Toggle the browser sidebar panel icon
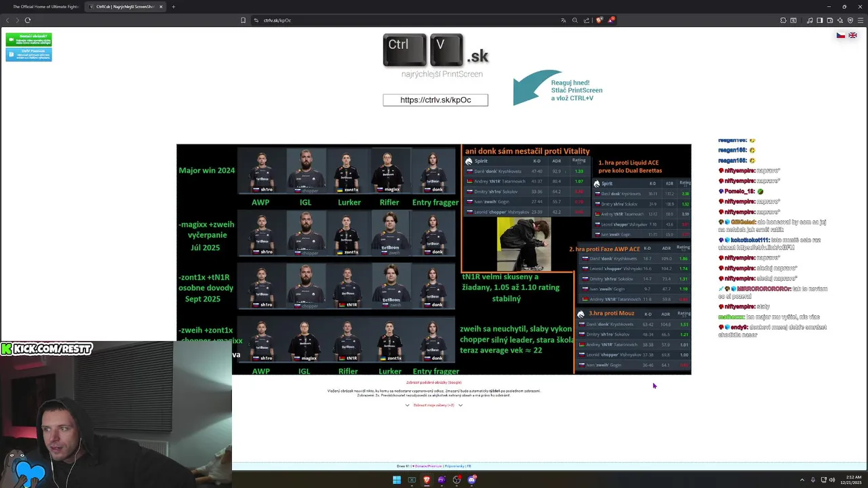 819,20
